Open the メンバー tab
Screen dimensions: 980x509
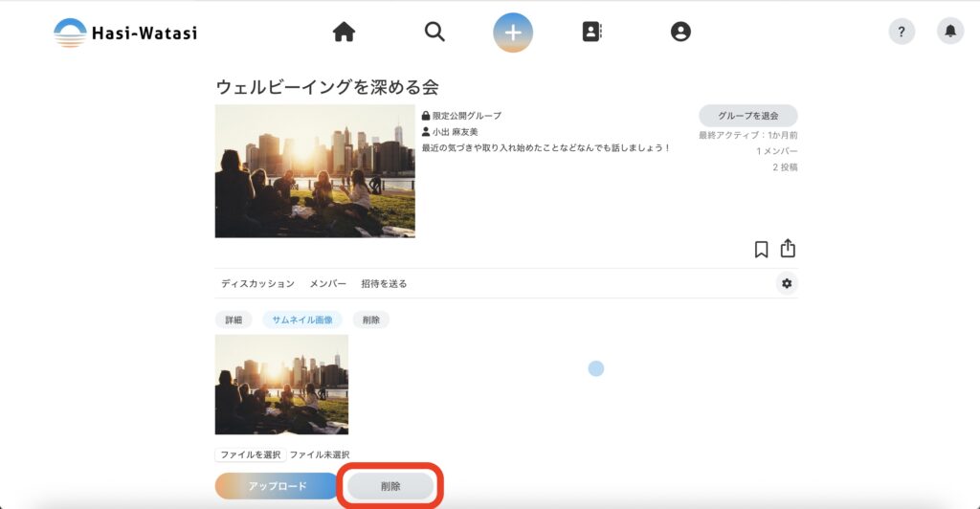pos(327,284)
